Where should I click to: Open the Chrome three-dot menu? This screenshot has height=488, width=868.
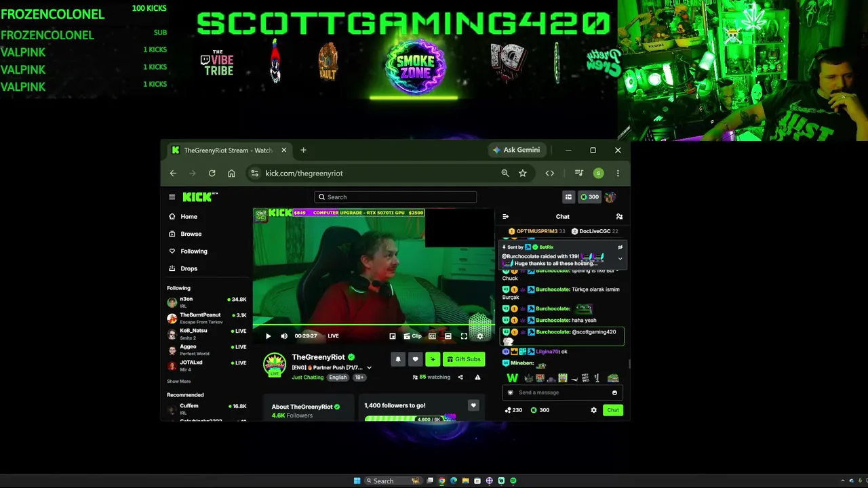(618, 174)
